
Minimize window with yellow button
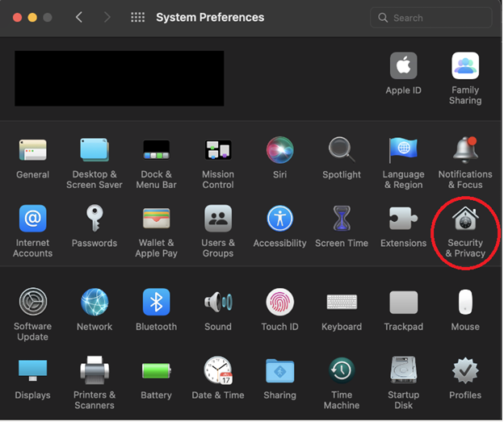coord(32,17)
